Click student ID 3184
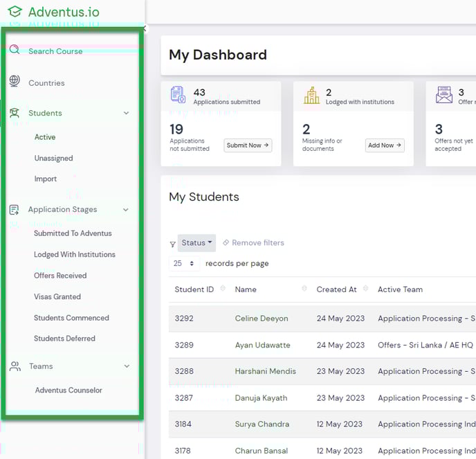Image resolution: width=476 pixels, height=459 pixels. coord(183,424)
